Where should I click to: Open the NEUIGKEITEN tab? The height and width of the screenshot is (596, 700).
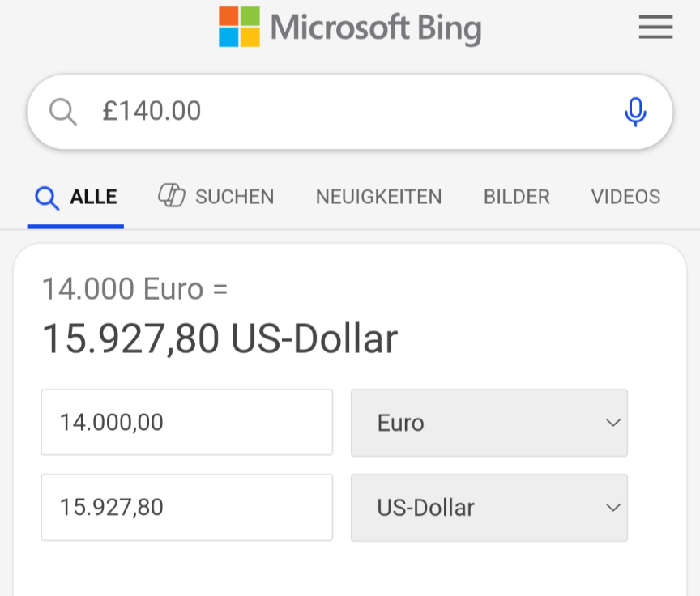pyautogui.click(x=378, y=197)
